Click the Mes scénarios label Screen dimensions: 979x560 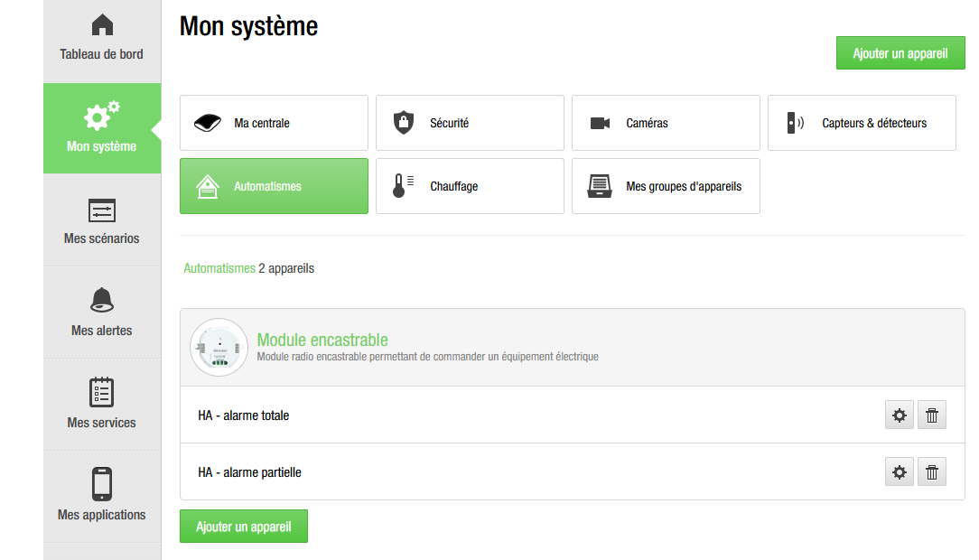tap(102, 238)
